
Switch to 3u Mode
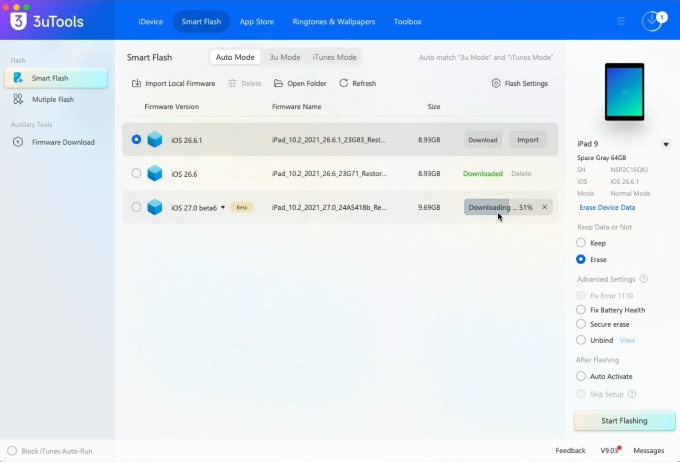tap(285, 57)
